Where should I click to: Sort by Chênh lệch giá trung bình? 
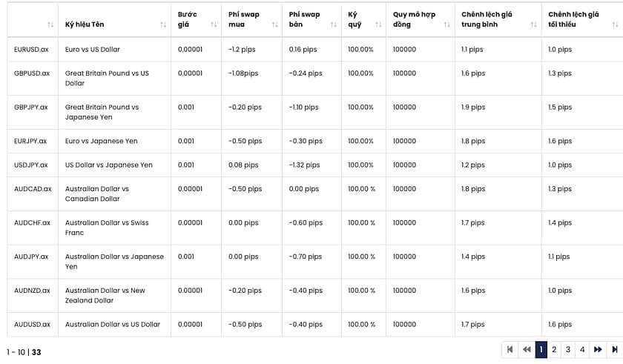534,24
